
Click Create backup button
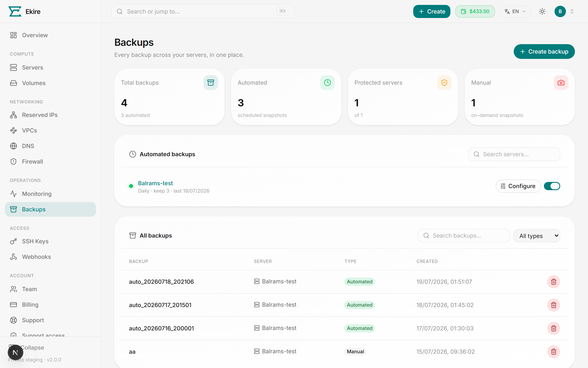tap(544, 52)
